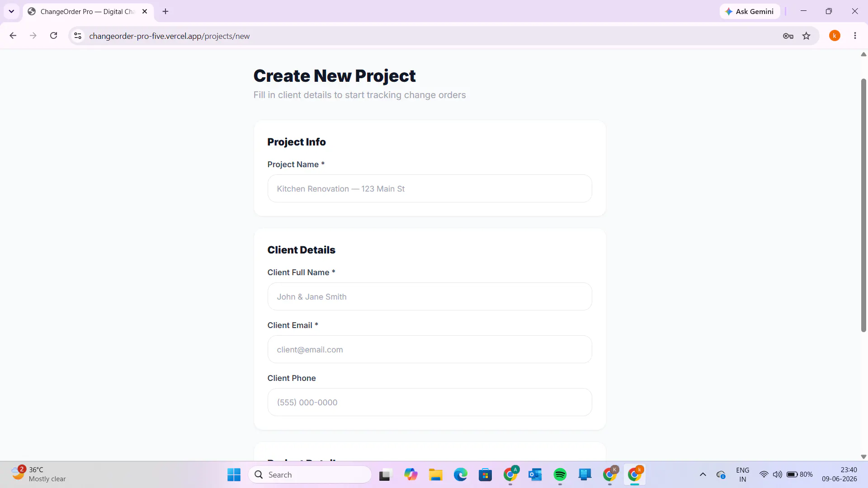Image resolution: width=868 pixels, height=488 pixels.
Task: View site information icon in address bar
Action: [x=78, y=36]
